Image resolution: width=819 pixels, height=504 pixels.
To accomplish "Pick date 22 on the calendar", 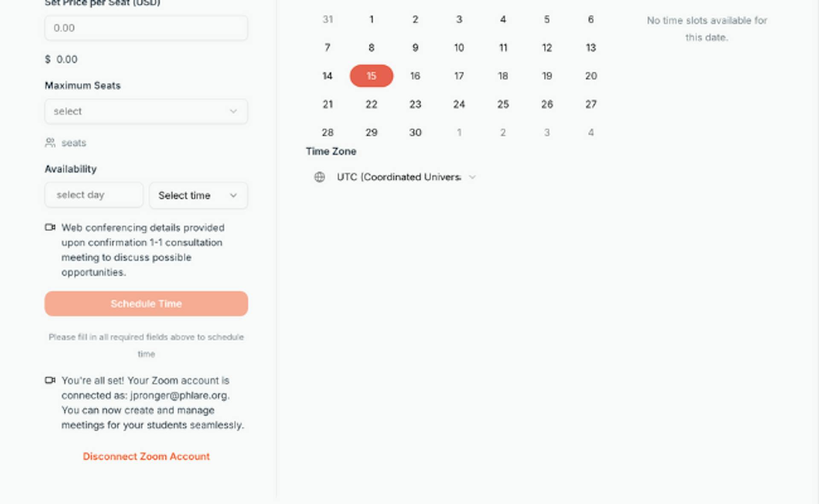I will pos(371,104).
